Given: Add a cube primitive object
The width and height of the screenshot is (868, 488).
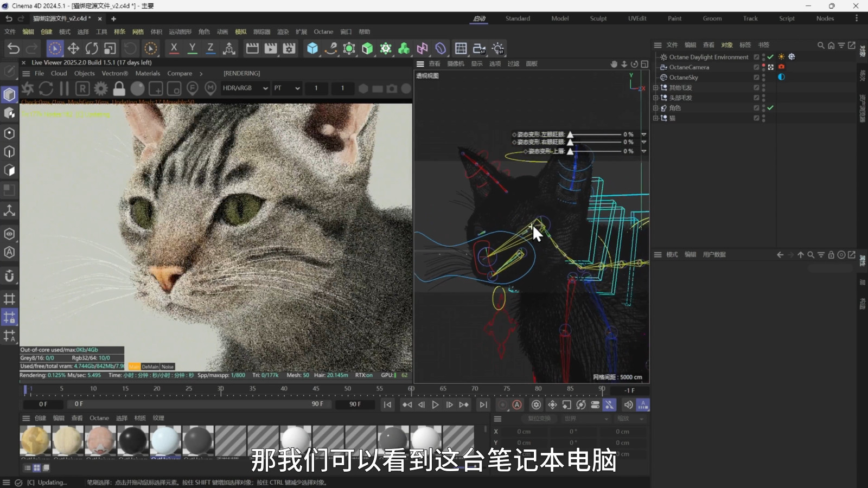Looking at the screenshot, I should tap(312, 48).
